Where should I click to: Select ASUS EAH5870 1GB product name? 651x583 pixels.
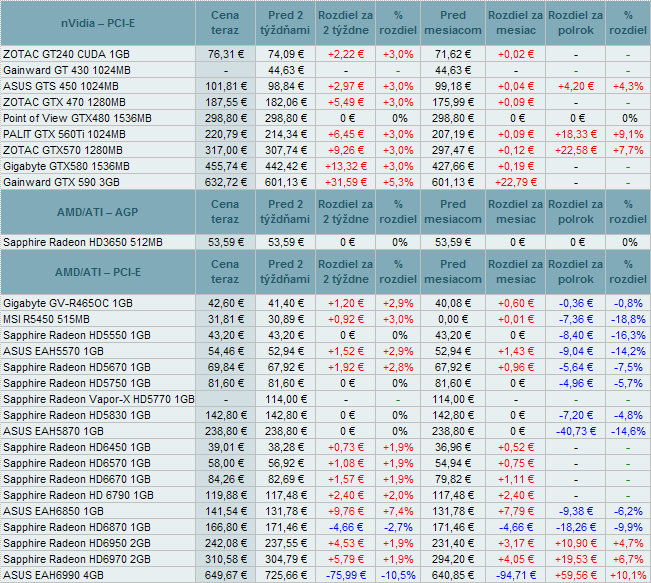[54, 431]
